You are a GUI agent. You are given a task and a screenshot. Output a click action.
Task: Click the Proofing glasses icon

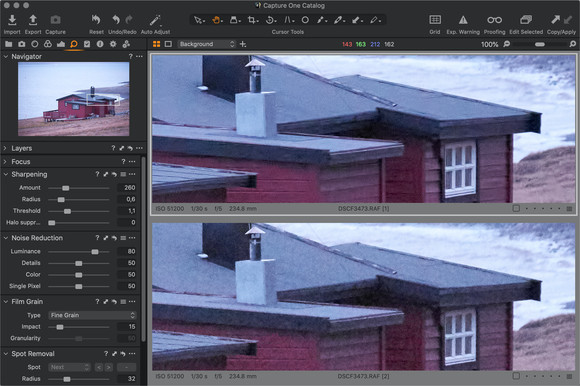[x=494, y=20]
